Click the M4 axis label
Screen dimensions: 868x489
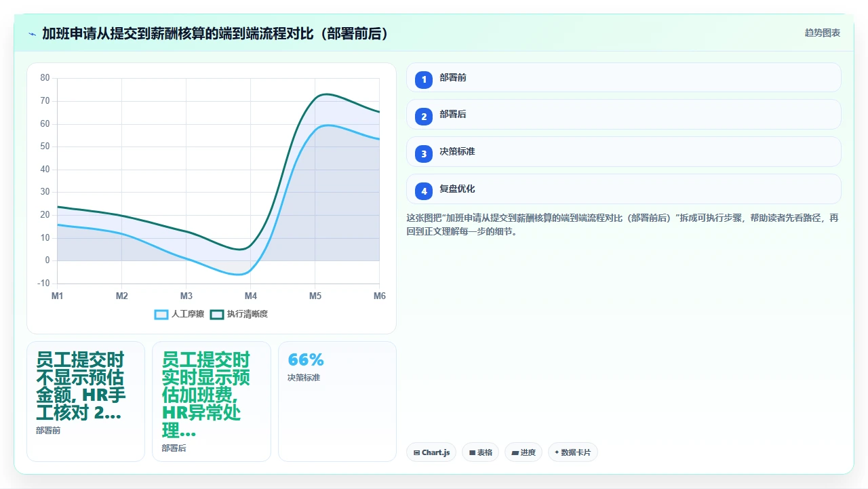pyautogui.click(x=251, y=296)
